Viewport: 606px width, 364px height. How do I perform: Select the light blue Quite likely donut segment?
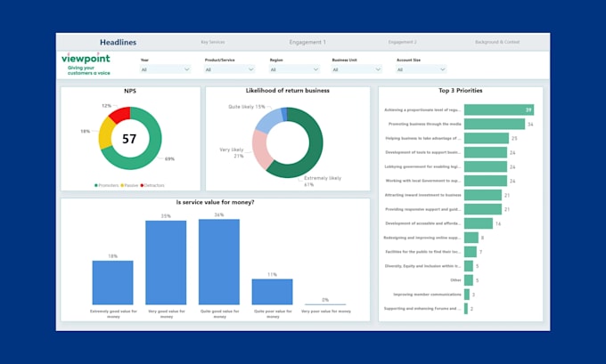coord(267,120)
